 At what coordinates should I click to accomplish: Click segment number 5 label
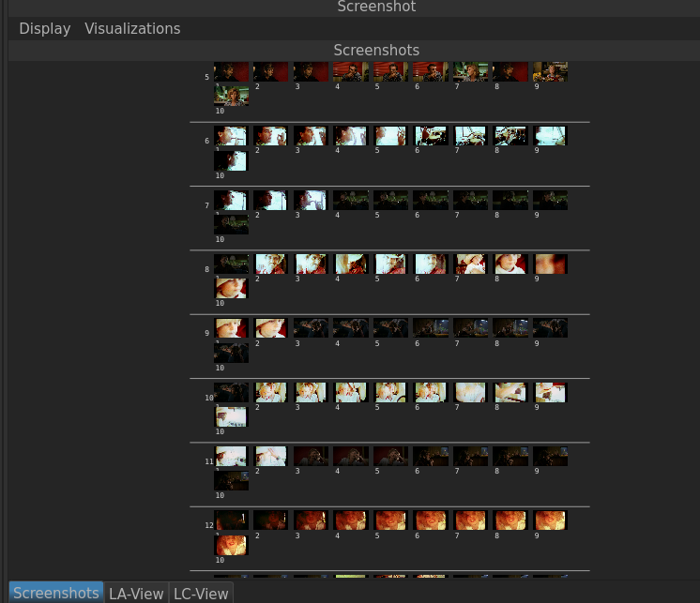(x=206, y=77)
